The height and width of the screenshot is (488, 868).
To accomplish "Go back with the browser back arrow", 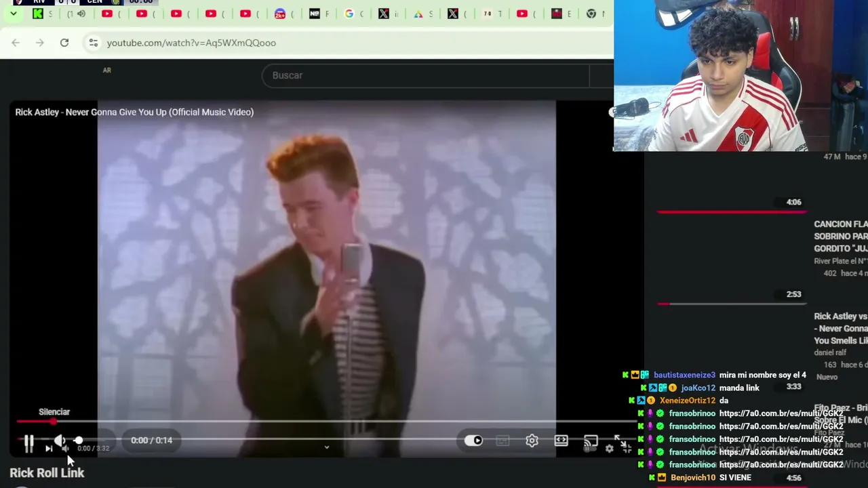I will click(16, 43).
